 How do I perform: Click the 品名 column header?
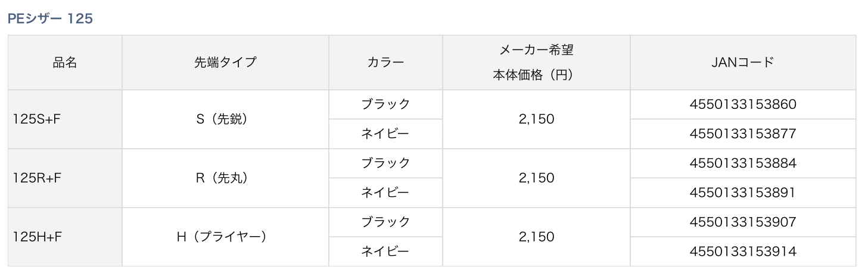point(65,62)
